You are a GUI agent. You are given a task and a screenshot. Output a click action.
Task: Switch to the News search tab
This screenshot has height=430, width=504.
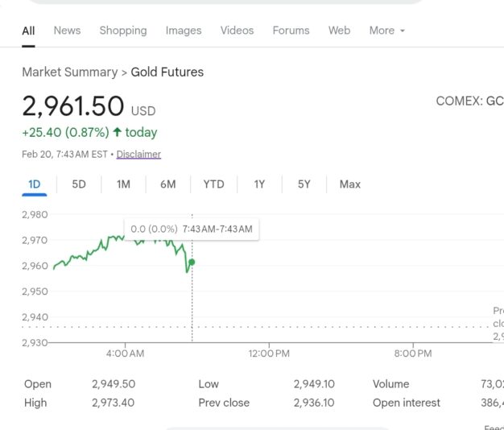point(67,31)
